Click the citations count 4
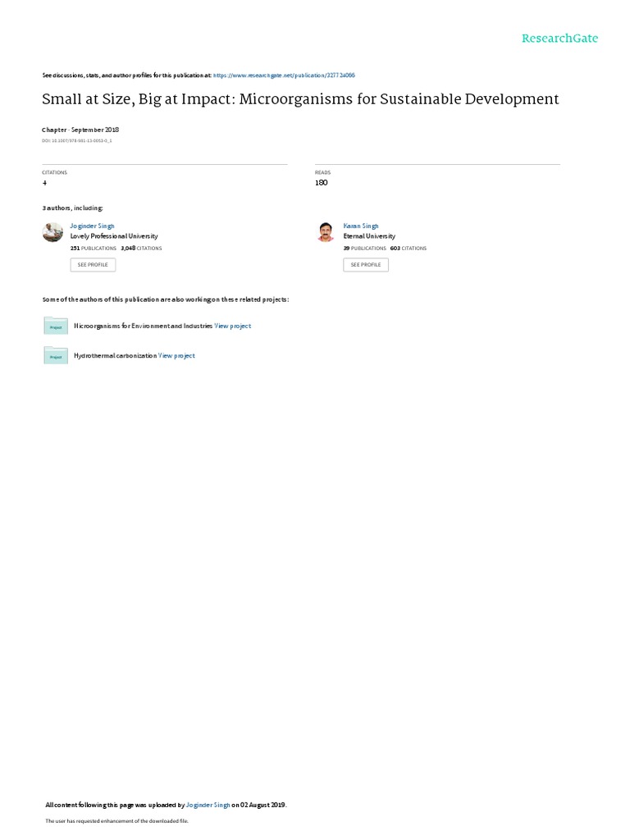The image size is (630, 840). (44, 183)
